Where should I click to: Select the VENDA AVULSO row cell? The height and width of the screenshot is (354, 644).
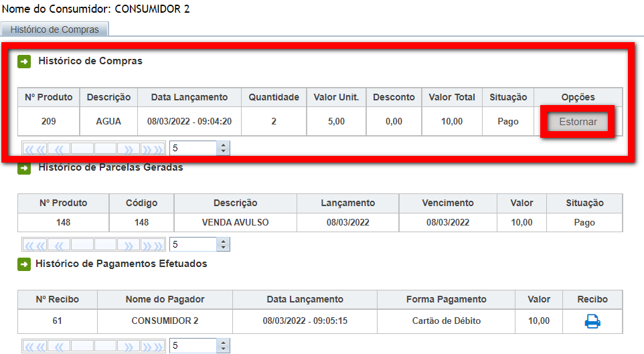point(235,222)
